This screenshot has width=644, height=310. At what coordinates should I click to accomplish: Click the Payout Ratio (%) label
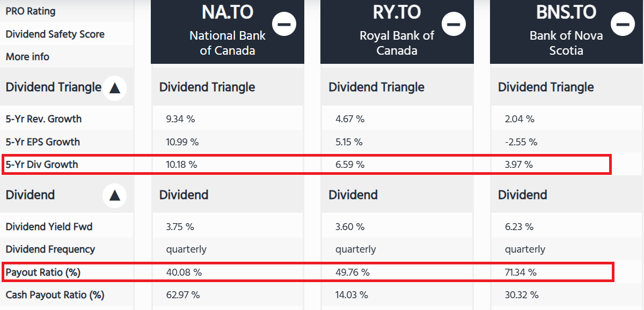coord(43,272)
